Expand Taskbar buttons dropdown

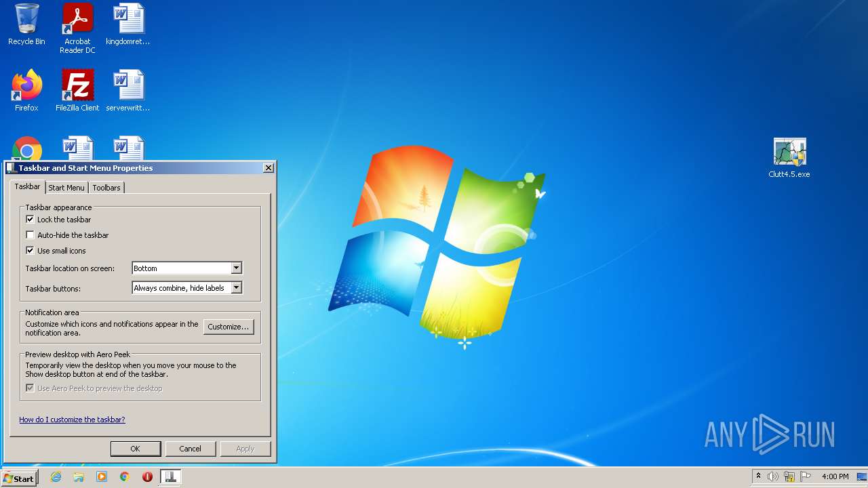coord(236,288)
